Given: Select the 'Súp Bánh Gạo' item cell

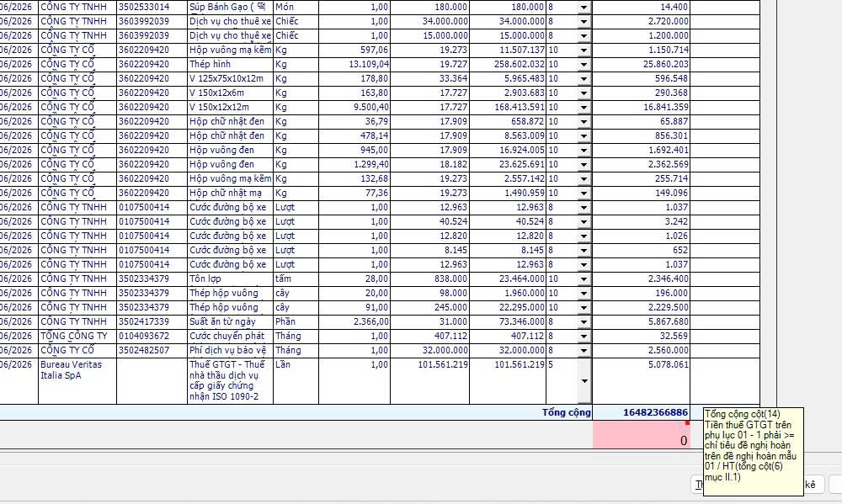Looking at the screenshot, I should (230, 7).
